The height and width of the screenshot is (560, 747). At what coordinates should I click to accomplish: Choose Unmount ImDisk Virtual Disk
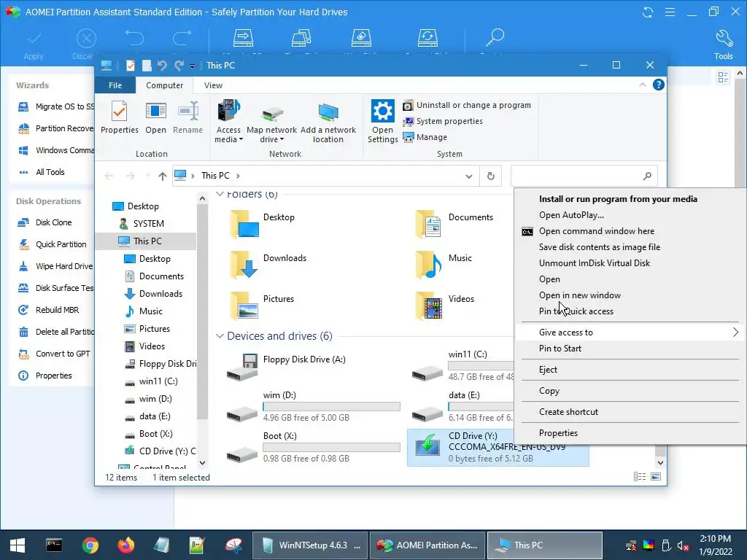(594, 263)
